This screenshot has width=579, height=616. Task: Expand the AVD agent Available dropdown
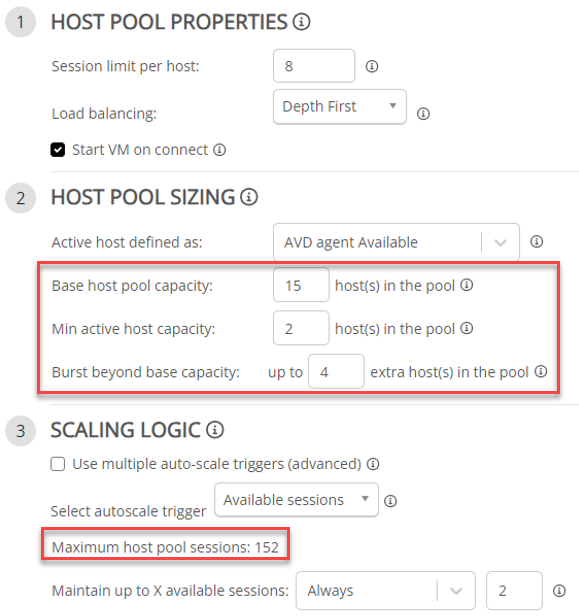coord(396,242)
